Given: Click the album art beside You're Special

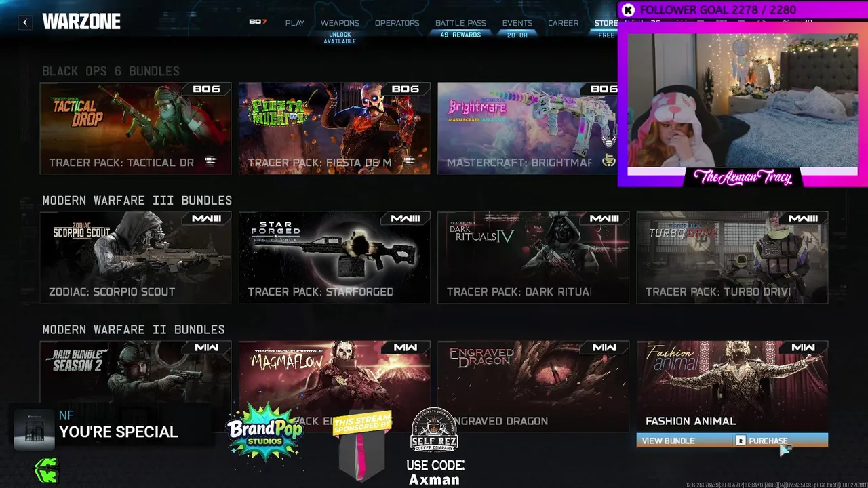Looking at the screenshot, I should coord(34,430).
